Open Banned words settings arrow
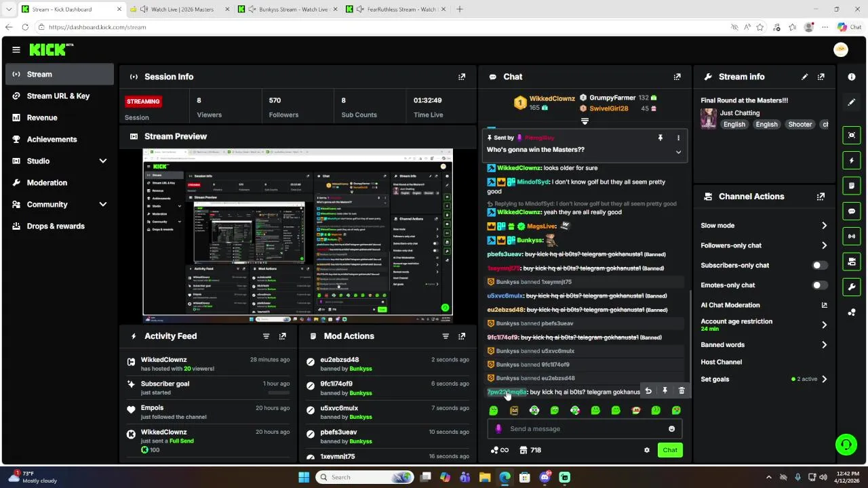The image size is (868, 488). coord(824,345)
